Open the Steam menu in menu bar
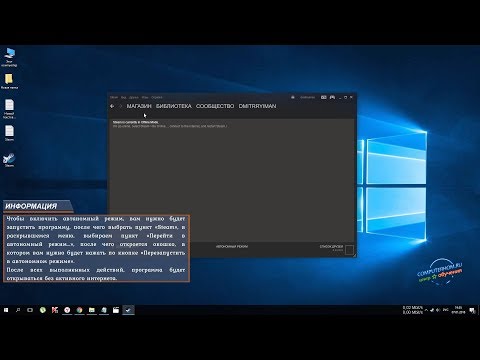Screen dimensions: 480x360 tap(114, 97)
